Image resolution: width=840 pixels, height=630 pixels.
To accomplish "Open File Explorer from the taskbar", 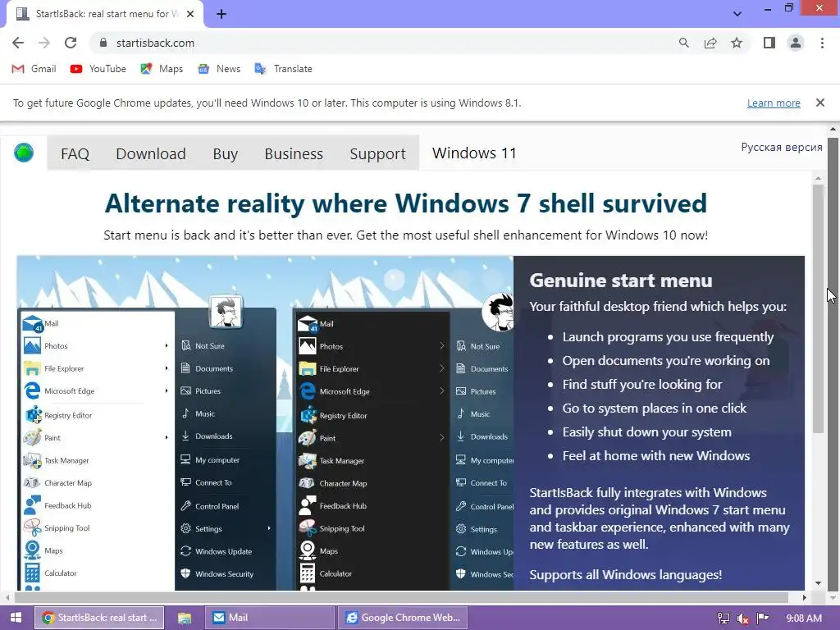I will (185, 619).
